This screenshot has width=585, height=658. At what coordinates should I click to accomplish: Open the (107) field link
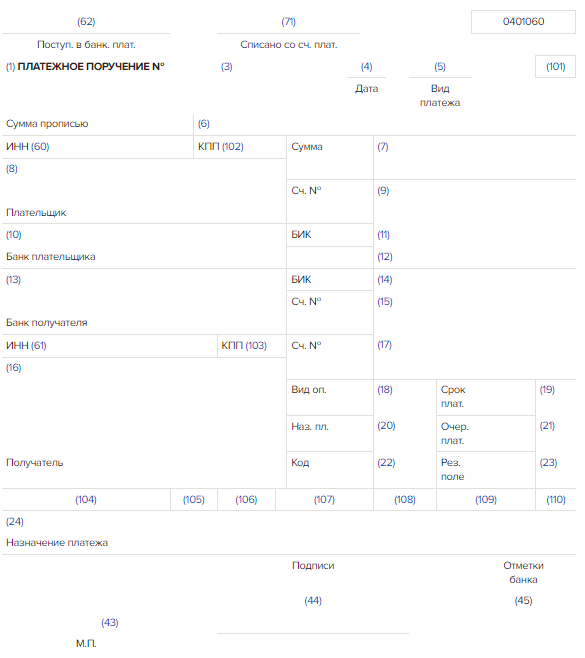(324, 499)
